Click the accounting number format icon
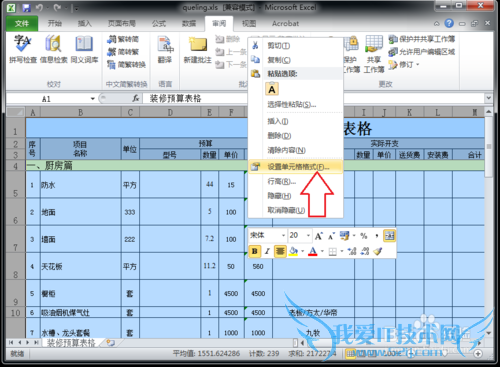This screenshot has height=367, width=500. 344,236
